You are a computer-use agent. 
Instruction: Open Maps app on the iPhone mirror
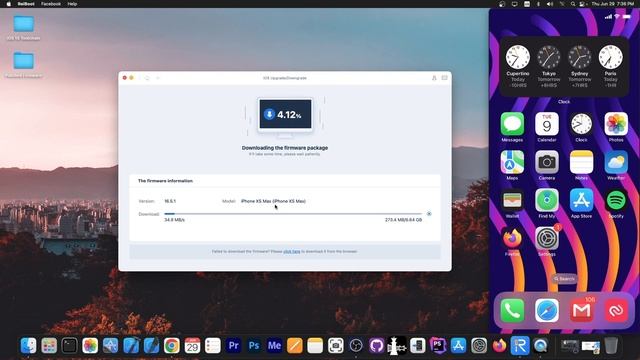pos(512,162)
